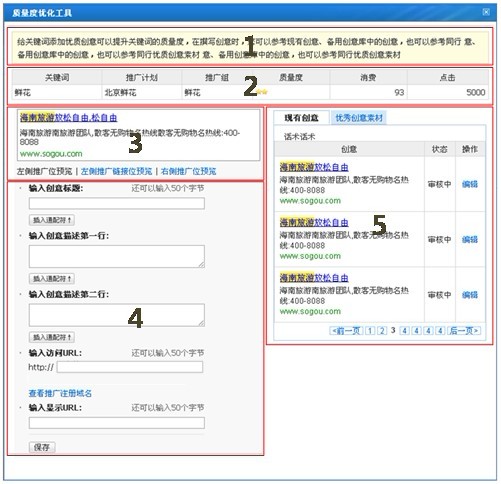
Task: Click 插入通配符 button below title field
Action: [x=52, y=220]
